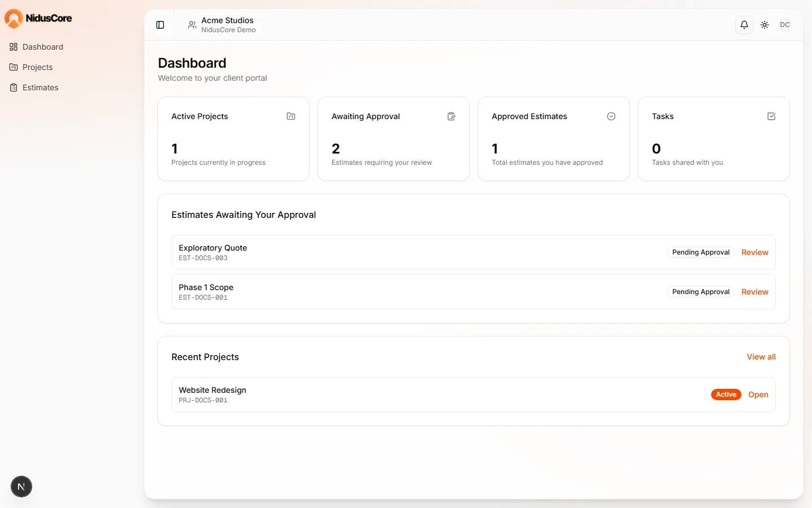Click estimate number EST-DOCS-001

pyautogui.click(x=203, y=297)
